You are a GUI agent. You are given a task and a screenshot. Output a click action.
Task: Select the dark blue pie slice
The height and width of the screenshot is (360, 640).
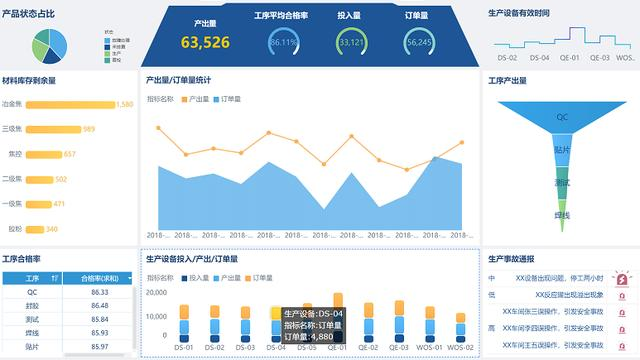[x=51, y=57]
